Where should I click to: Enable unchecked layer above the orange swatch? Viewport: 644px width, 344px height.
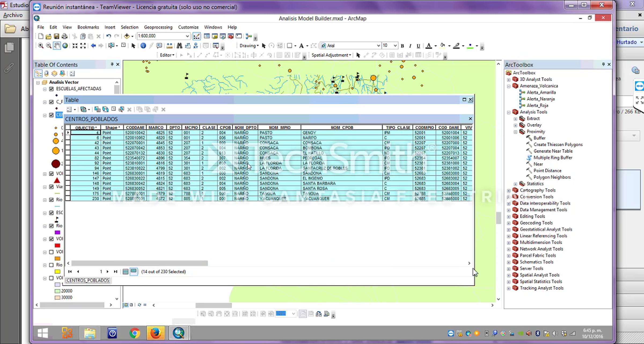tap(52, 252)
